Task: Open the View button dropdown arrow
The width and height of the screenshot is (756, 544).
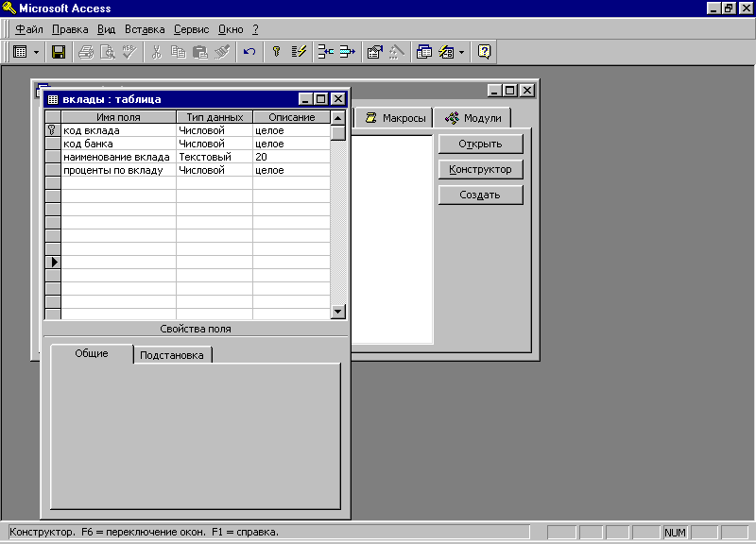Action: (36, 52)
